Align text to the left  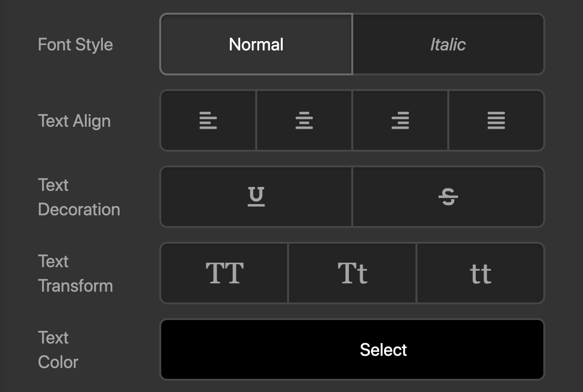(x=208, y=120)
